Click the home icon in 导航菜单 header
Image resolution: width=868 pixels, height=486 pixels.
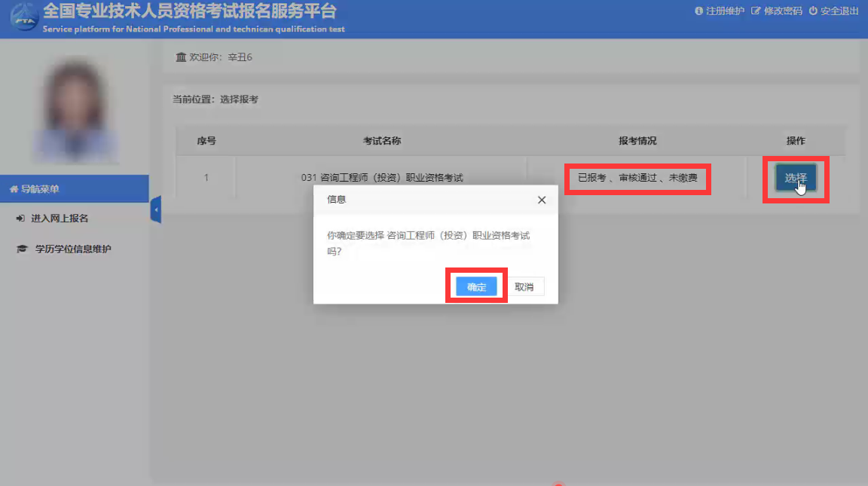tap(14, 189)
